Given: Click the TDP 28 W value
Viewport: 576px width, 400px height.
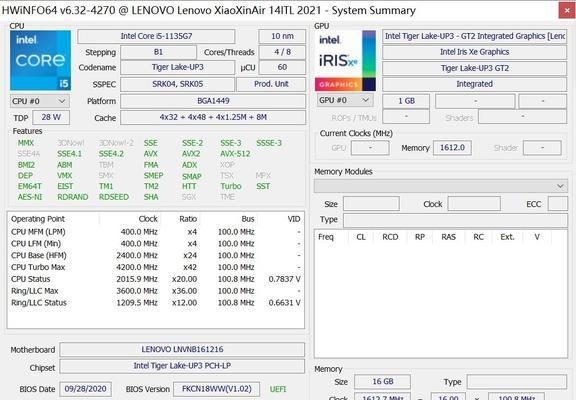Looking at the screenshot, I should 51,118.
